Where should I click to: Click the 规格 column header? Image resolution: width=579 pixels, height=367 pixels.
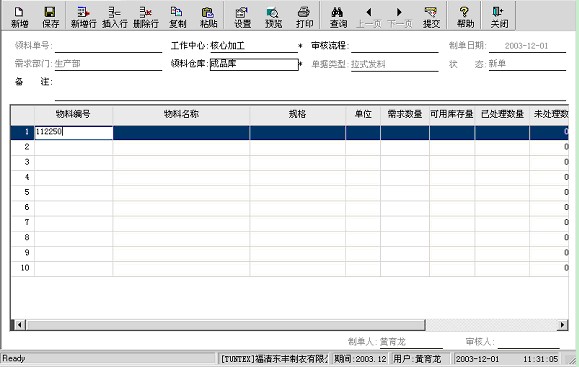pos(298,114)
